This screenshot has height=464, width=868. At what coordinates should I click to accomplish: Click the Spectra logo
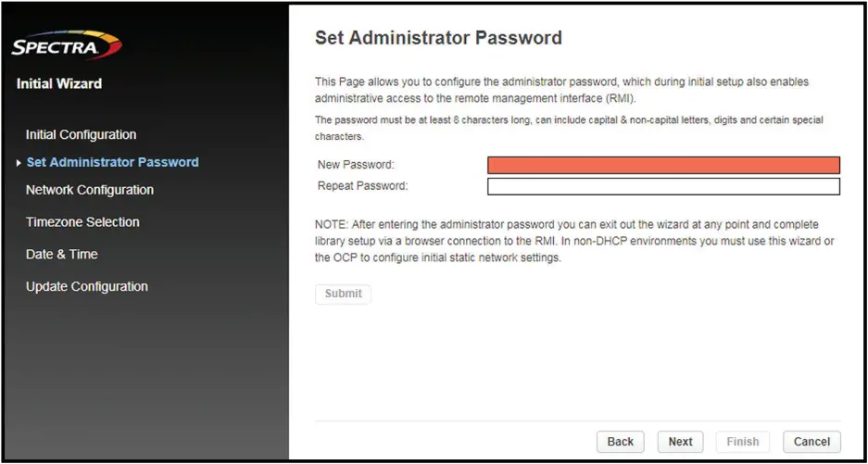tap(66, 45)
